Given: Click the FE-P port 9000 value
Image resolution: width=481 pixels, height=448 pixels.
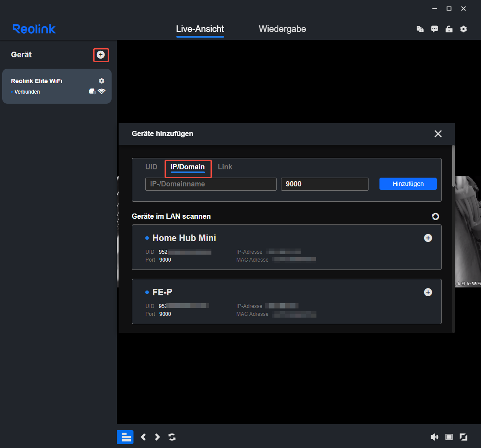Looking at the screenshot, I should tap(165, 314).
